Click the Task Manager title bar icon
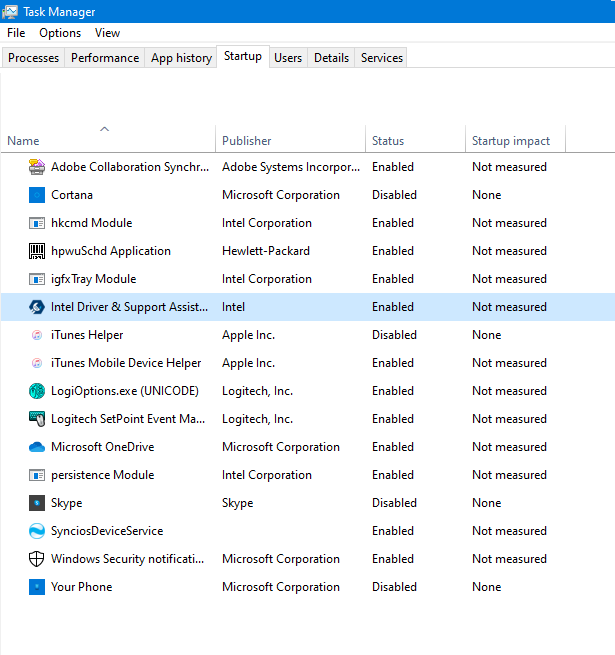 tap(10, 12)
